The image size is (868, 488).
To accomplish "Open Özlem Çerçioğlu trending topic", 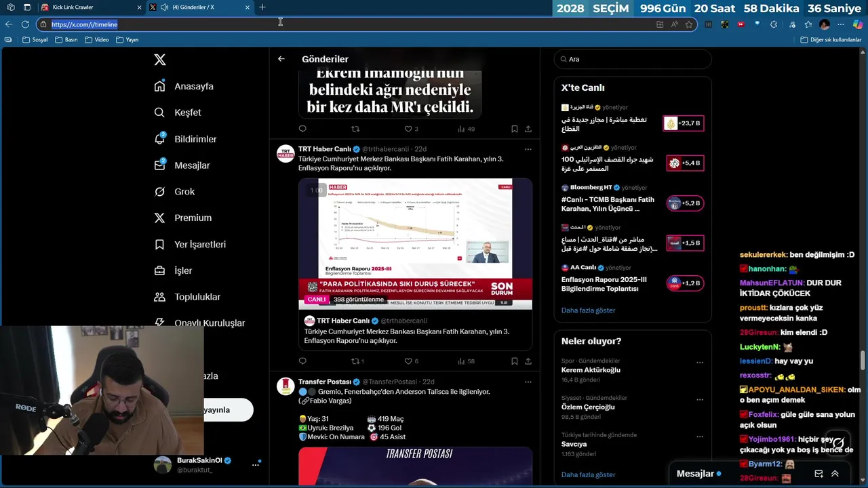I will [x=588, y=407].
